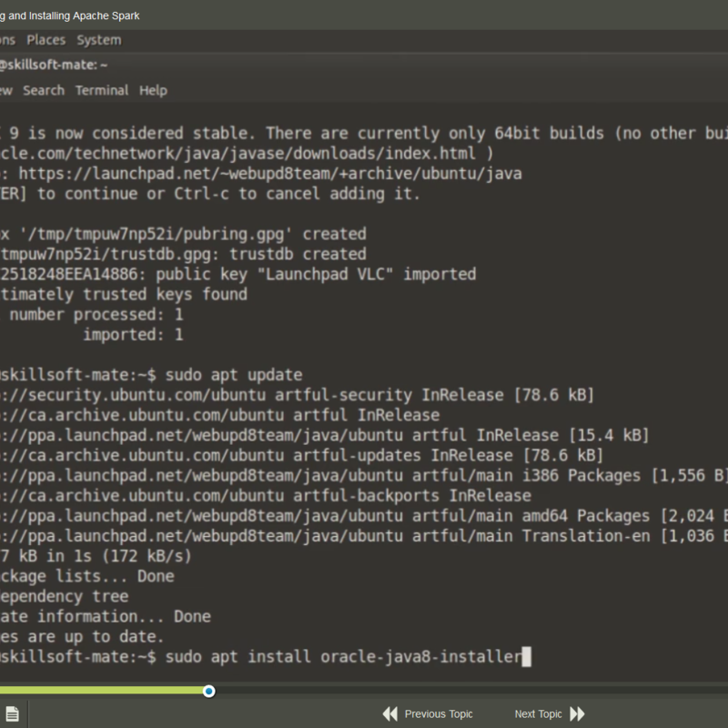Screen dimensions: 728x728
Task: Click the 'skillsoft-mate: ~' terminal window title
Action: (54, 65)
